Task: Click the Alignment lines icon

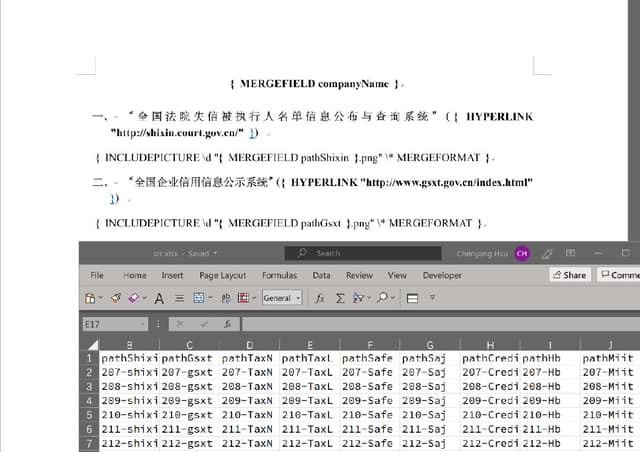Action: [179, 298]
